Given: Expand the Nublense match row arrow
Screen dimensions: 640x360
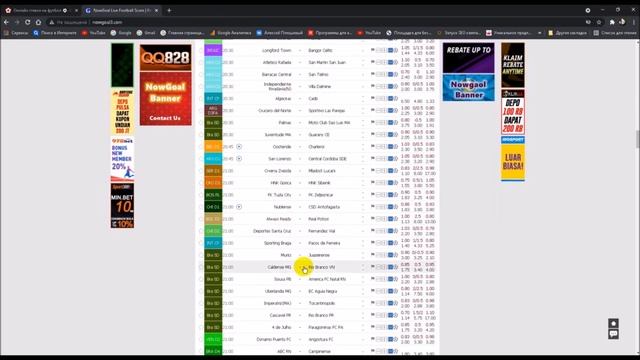Looking at the screenshot, I should point(239,207).
